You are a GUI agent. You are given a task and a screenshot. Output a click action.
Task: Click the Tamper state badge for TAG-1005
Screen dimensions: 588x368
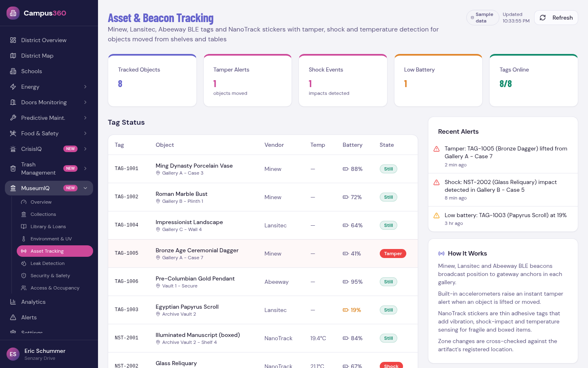pos(393,254)
